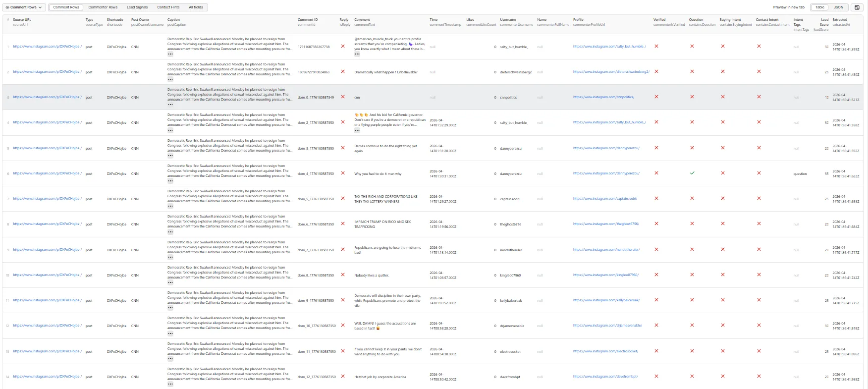Viewport: 868px width, 389px height.
Task: Click the Question X mark for drjamesvenable
Action: point(692,325)
